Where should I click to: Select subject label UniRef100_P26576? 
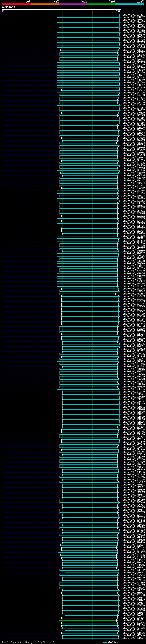click(134, 374)
